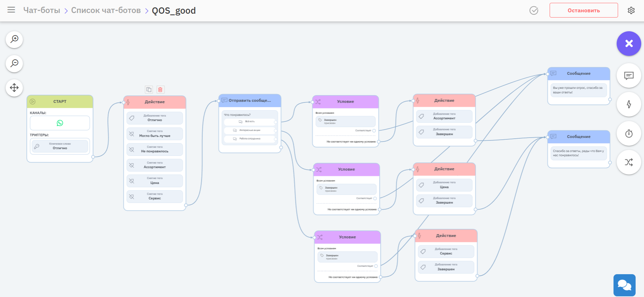Click the Что понравилось? message text
The height and width of the screenshot is (297, 644).
pos(238,115)
